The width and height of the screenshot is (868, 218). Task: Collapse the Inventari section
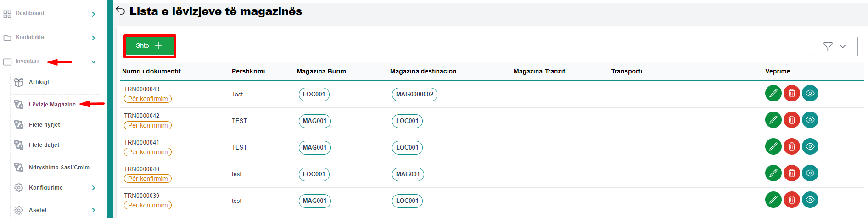(x=93, y=61)
